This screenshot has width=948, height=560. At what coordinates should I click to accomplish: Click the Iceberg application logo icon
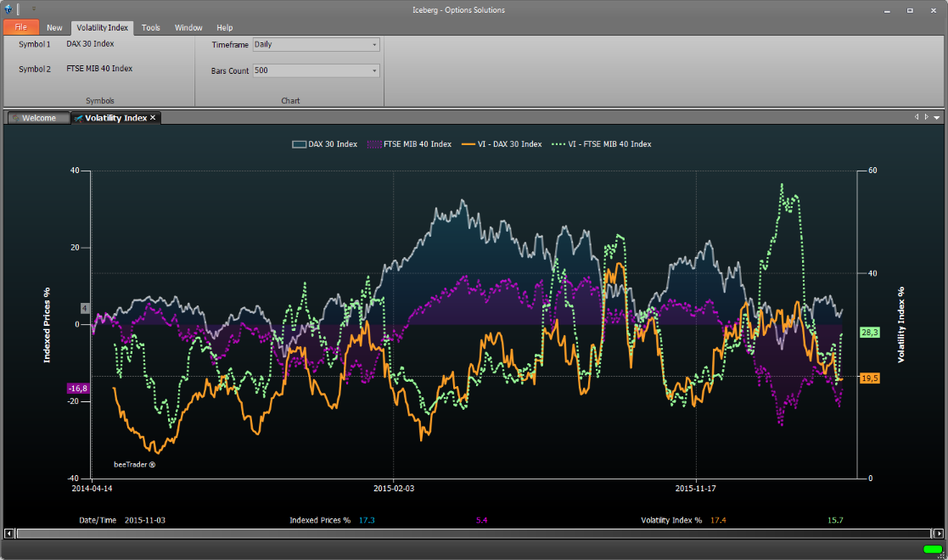[x=8, y=8]
